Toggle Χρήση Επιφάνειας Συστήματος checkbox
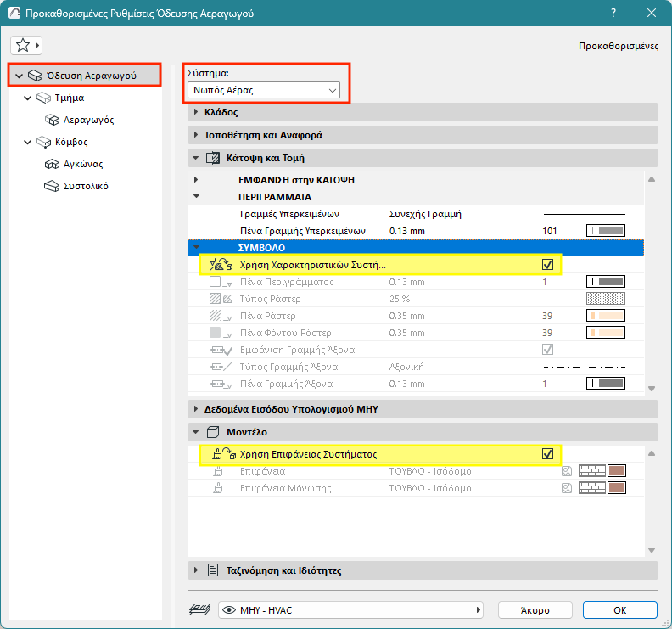The height and width of the screenshot is (629, 672). (x=547, y=453)
